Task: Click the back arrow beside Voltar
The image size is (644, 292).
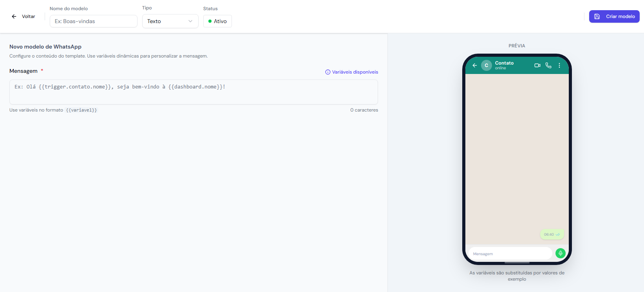Action: tap(14, 16)
